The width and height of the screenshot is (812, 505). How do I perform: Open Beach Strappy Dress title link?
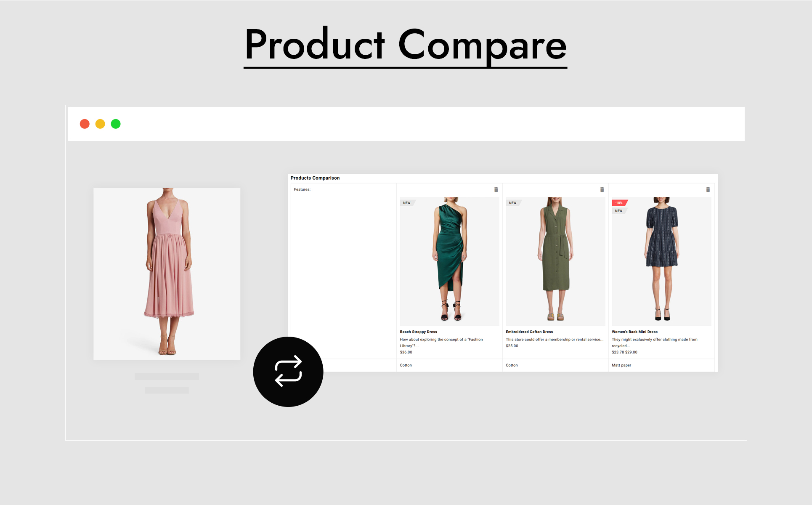pos(418,332)
